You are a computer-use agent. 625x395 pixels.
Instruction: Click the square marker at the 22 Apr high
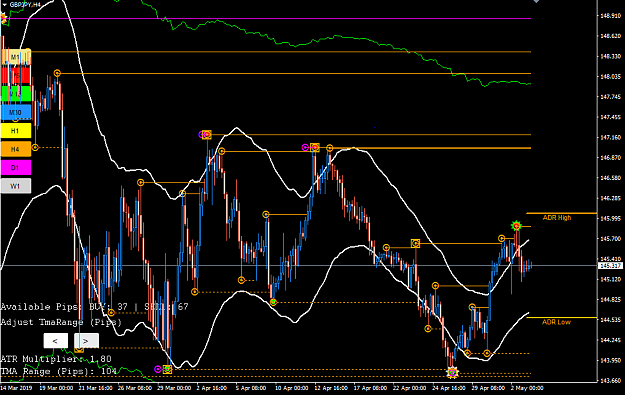(415, 243)
